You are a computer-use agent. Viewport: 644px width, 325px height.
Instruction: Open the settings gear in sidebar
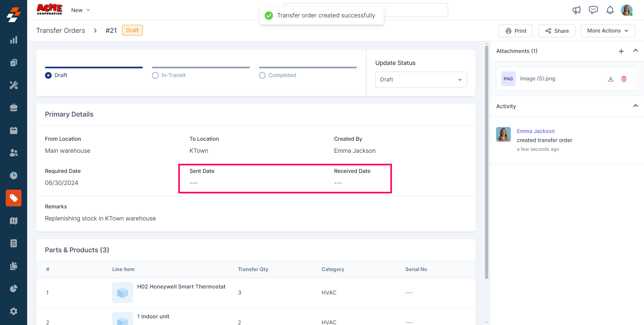[13, 311]
